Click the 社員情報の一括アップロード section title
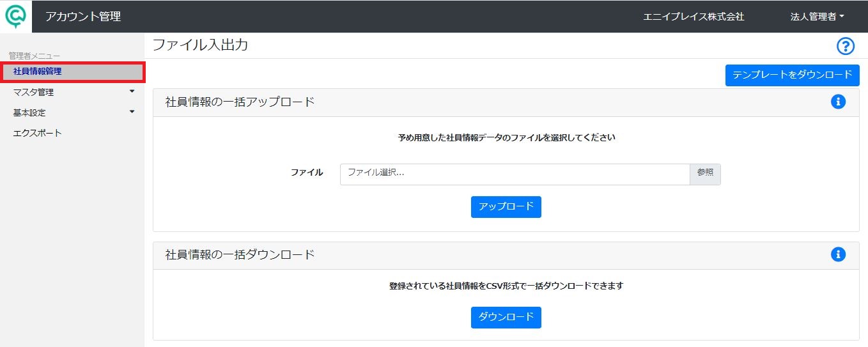Screen dimensions: 868x347 click(240, 102)
